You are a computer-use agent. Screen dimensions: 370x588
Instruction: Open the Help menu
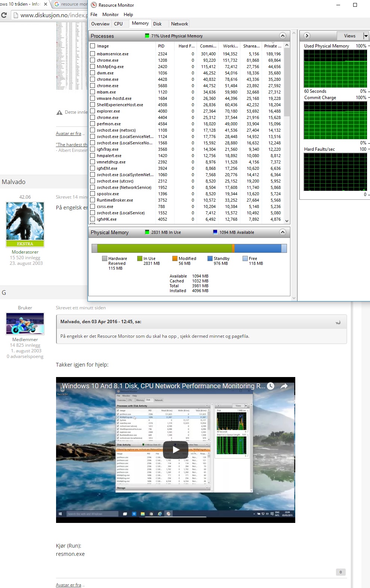128,15
